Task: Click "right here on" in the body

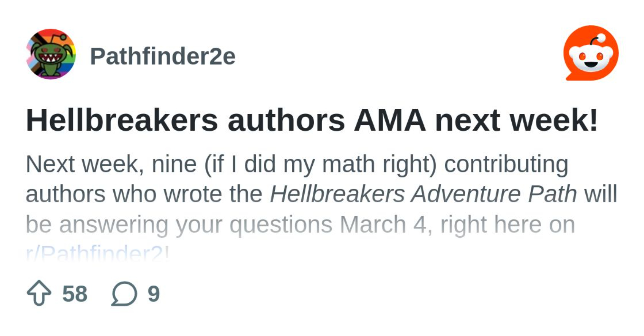Action: click(507, 224)
